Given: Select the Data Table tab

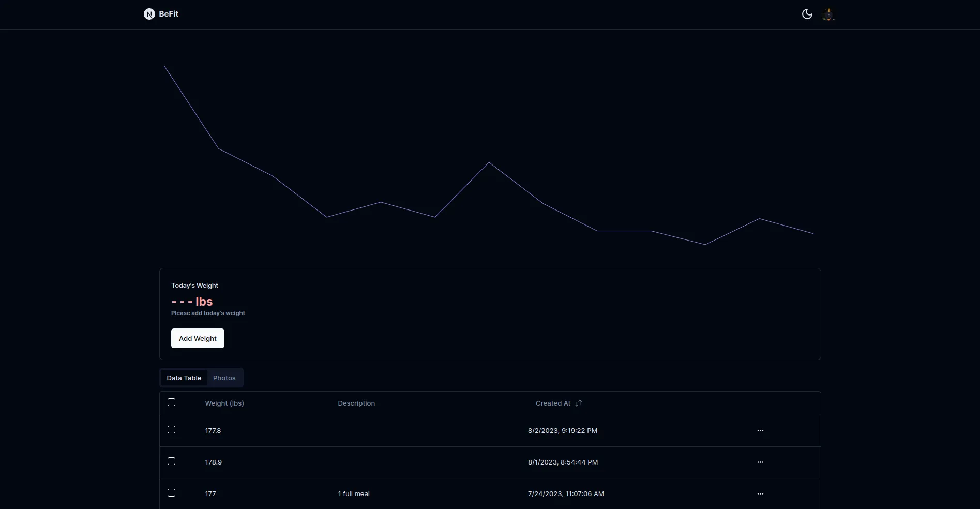Looking at the screenshot, I should tap(184, 378).
